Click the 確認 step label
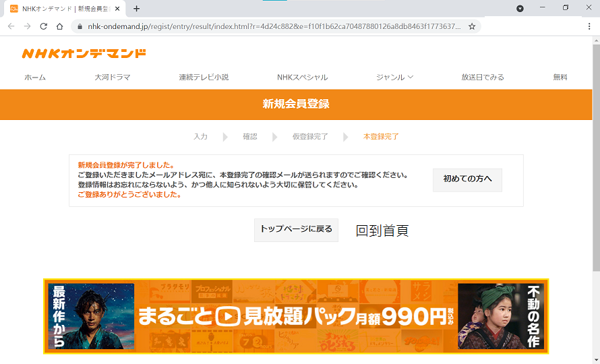 pos(250,137)
